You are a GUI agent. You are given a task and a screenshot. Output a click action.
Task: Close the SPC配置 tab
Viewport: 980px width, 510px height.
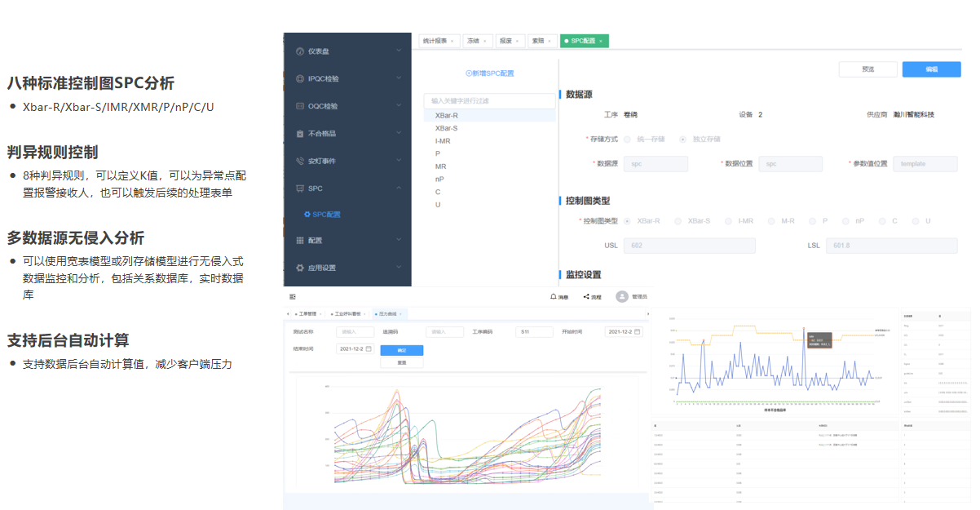click(x=602, y=41)
